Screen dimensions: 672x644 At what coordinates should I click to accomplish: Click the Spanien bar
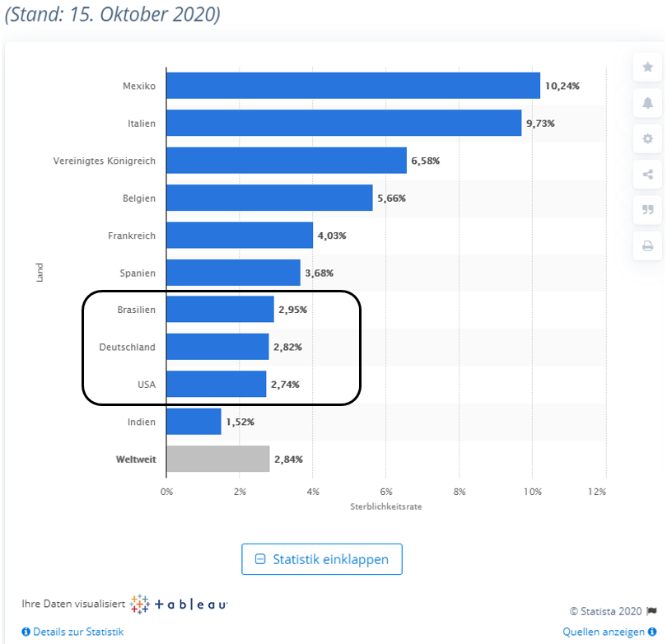point(233,273)
